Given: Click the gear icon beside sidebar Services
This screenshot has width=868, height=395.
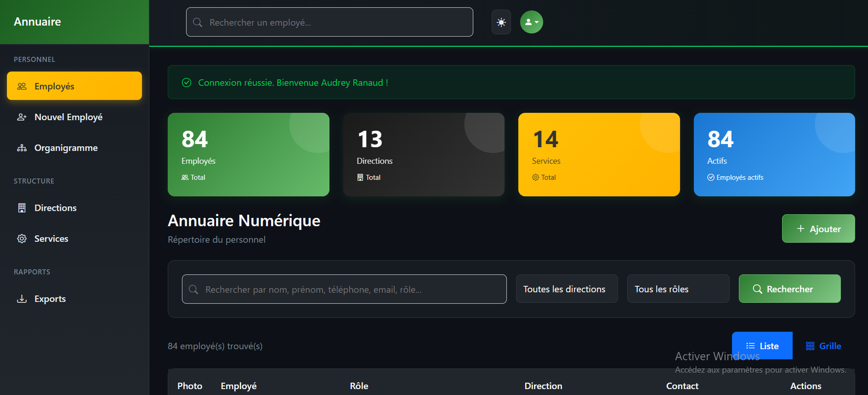Looking at the screenshot, I should click(x=22, y=238).
